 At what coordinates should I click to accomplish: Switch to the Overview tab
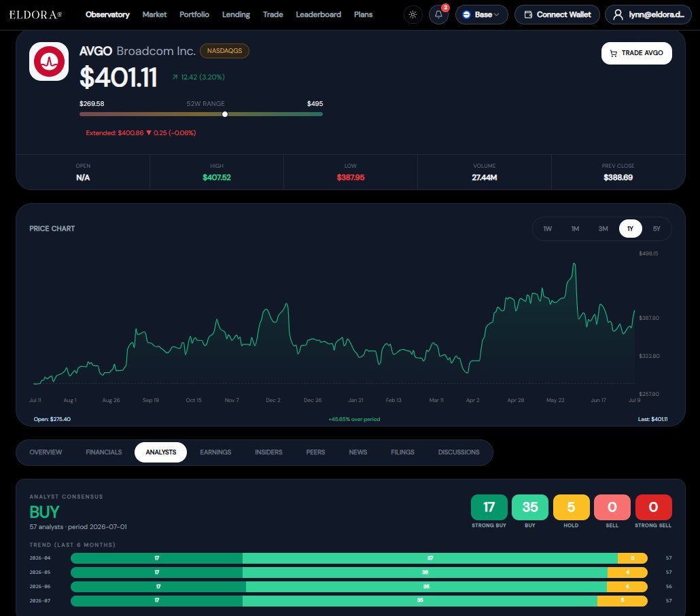[x=46, y=452]
